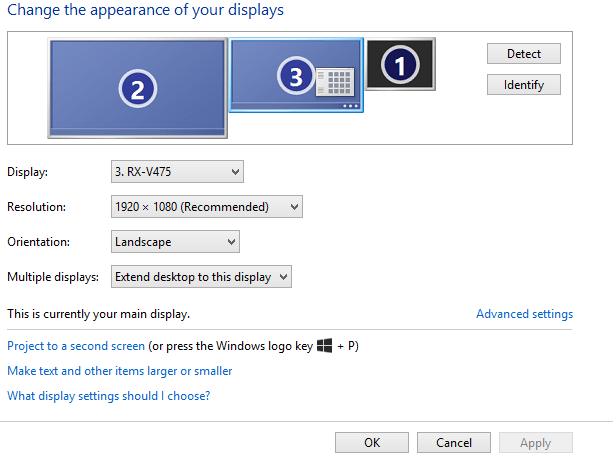Open Project to a second screen link
The width and height of the screenshot is (613, 459).
76,346
